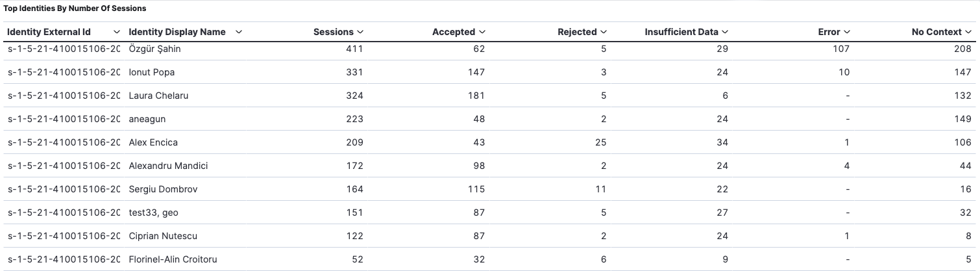This screenshot has height=271, width=980.
Task: Expand the Identity Display Name column chevron
Action: (239, 32)
